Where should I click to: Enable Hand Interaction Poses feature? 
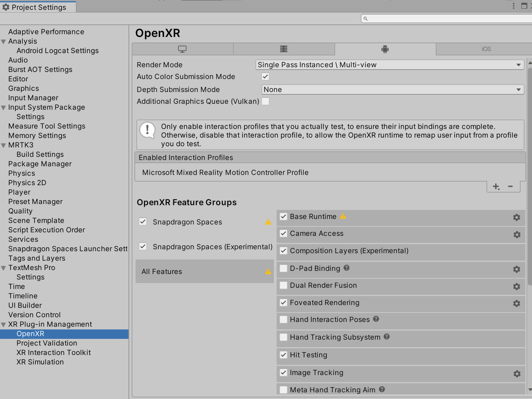283,320
